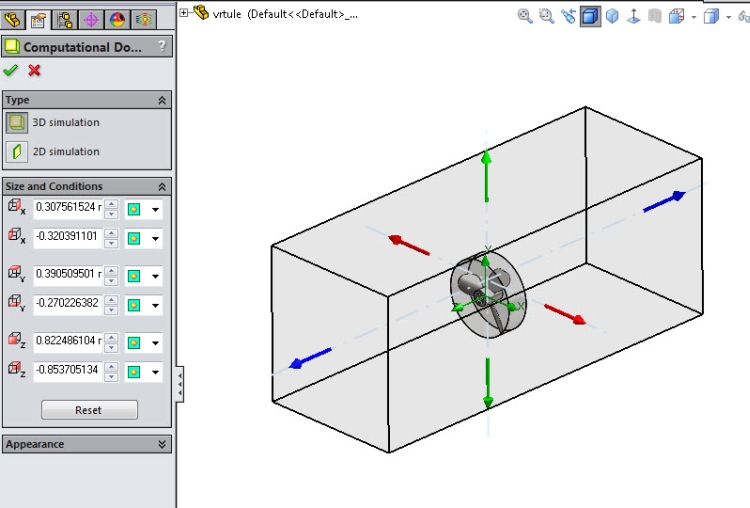Open the Hide/Show Items icon

click(676, 16)
